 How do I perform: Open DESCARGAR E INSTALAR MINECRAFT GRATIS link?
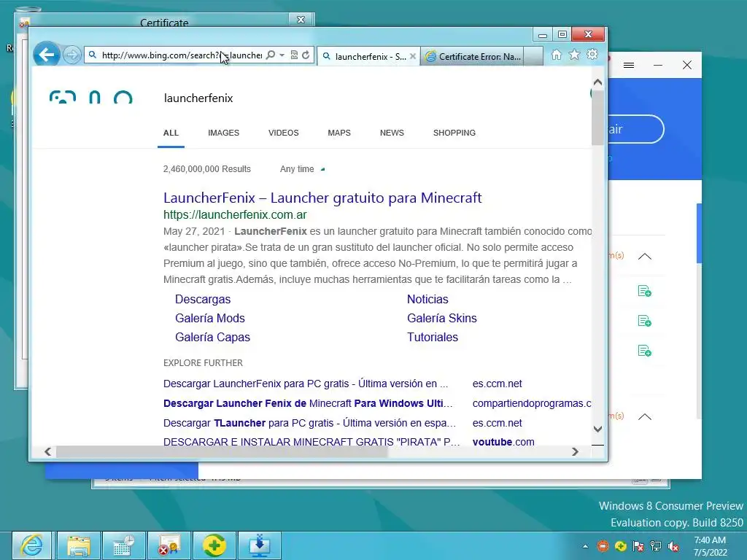(311, 442)
